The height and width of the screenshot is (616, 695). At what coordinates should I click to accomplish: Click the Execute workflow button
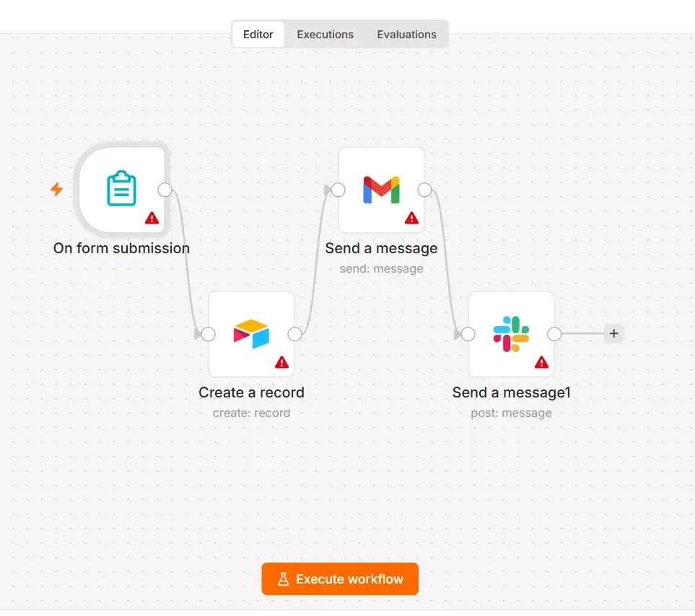(340, 578)
